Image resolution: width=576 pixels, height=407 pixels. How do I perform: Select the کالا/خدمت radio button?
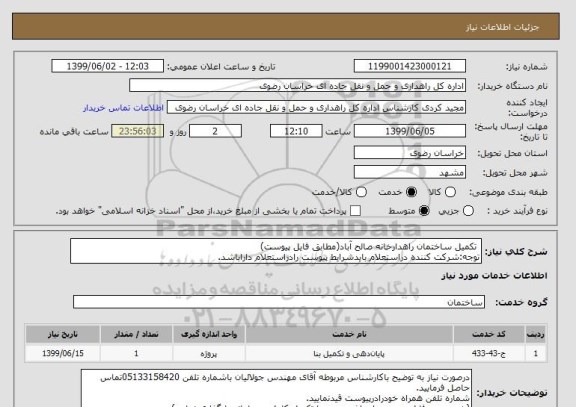[x=361, y=192]
